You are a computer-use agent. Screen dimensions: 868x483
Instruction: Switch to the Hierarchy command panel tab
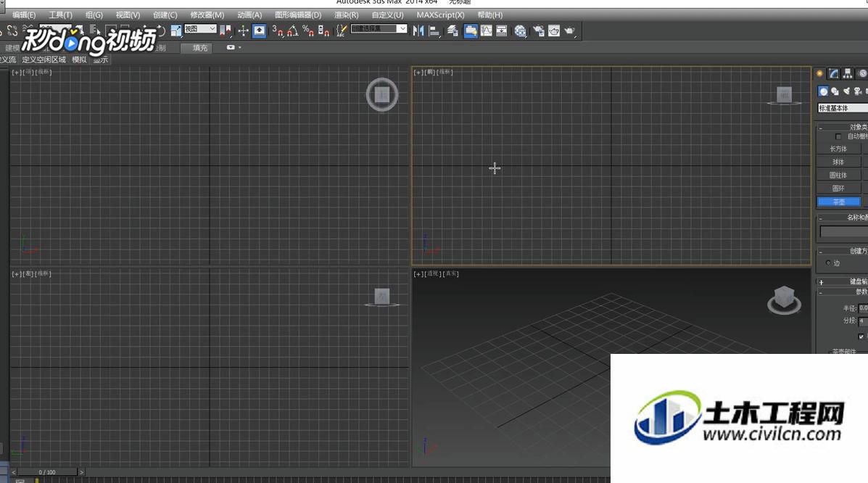[x=848, y=74]
